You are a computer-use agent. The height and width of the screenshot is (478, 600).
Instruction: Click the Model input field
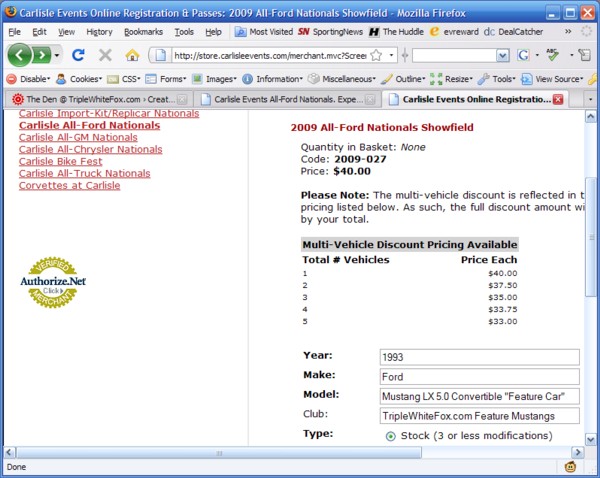pyautogui.click(x=479, y=396)
